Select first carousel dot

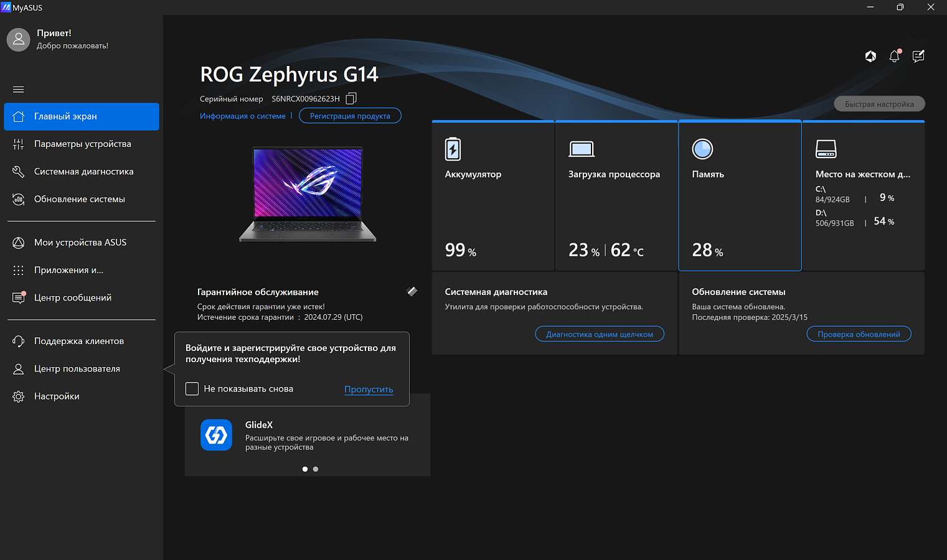coord(305,469)
